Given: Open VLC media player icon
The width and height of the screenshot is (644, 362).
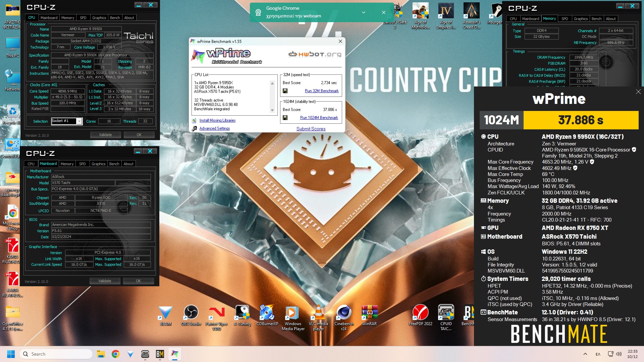Looking at the screenshot, I should pyautogui.click(x=318, y=318).
